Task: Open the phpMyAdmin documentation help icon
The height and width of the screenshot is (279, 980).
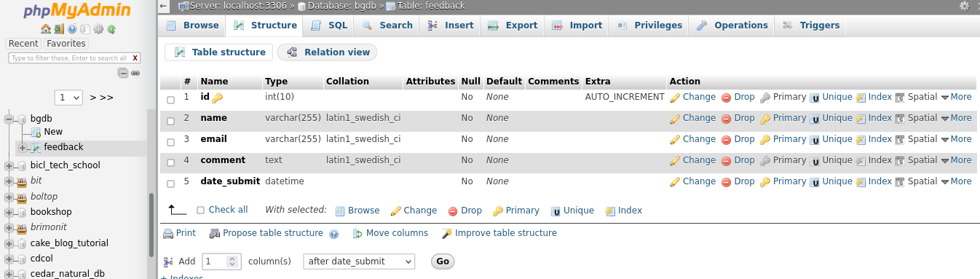Action: (x=72, y=29)
